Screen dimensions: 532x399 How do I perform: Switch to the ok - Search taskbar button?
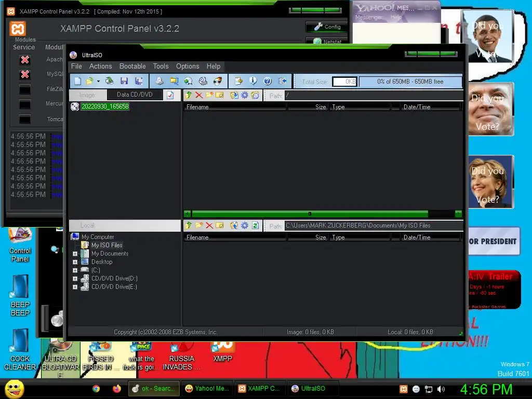point(154,389)
